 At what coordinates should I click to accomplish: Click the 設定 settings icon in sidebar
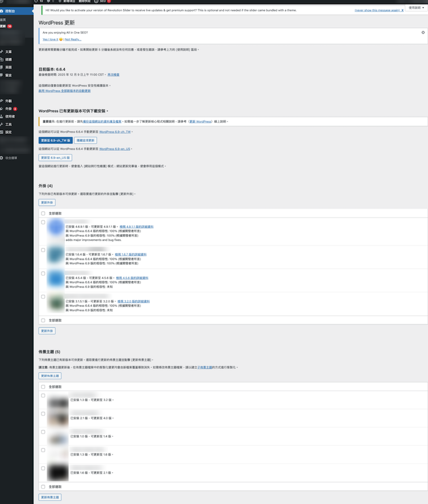click(x=2, y=132)
